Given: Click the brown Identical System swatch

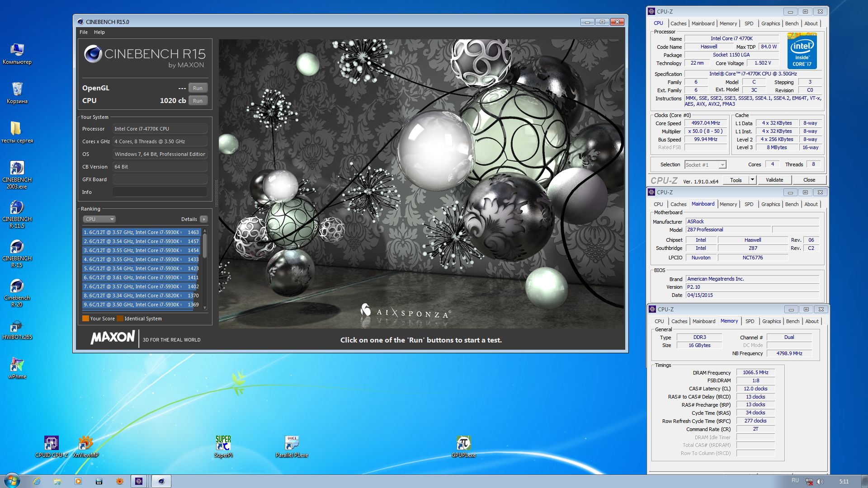Looking at the screenshot, I should (x=120, y=319).
